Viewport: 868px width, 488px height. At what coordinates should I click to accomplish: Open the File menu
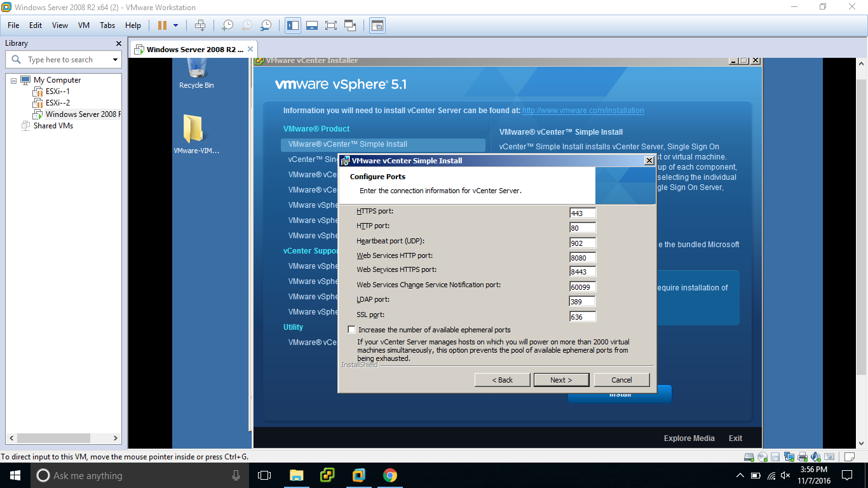(13, 25)
